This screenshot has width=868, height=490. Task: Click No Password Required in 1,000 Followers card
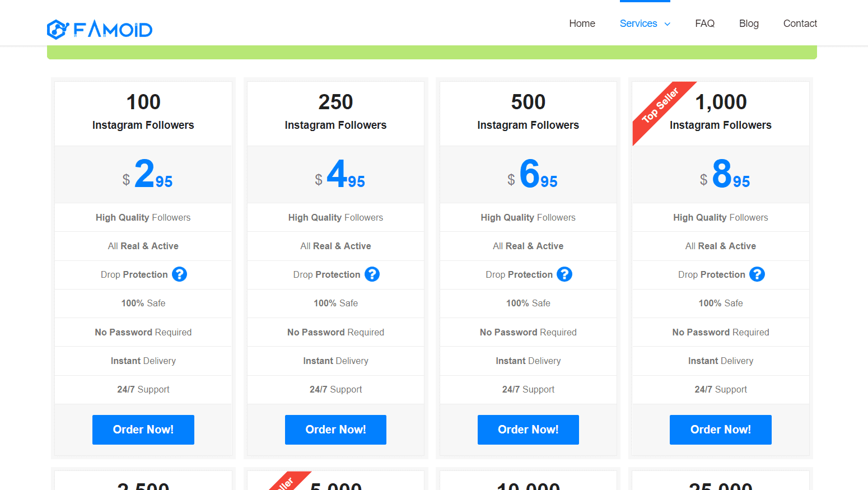721,332
